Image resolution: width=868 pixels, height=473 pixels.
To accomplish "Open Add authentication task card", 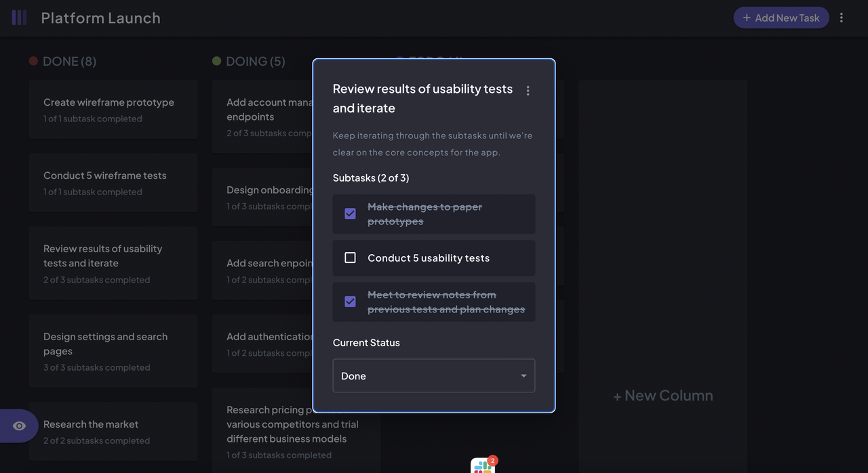I will coord(262,344).
